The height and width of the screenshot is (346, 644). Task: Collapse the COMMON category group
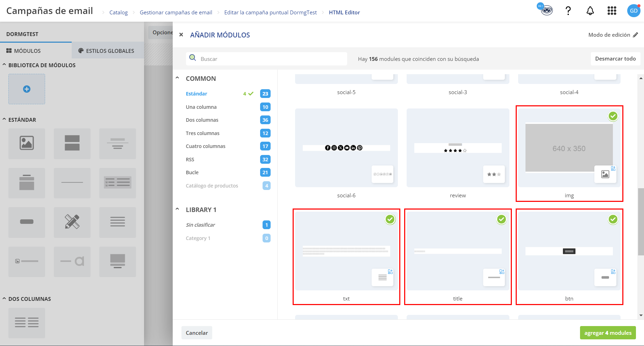point(177,78)
